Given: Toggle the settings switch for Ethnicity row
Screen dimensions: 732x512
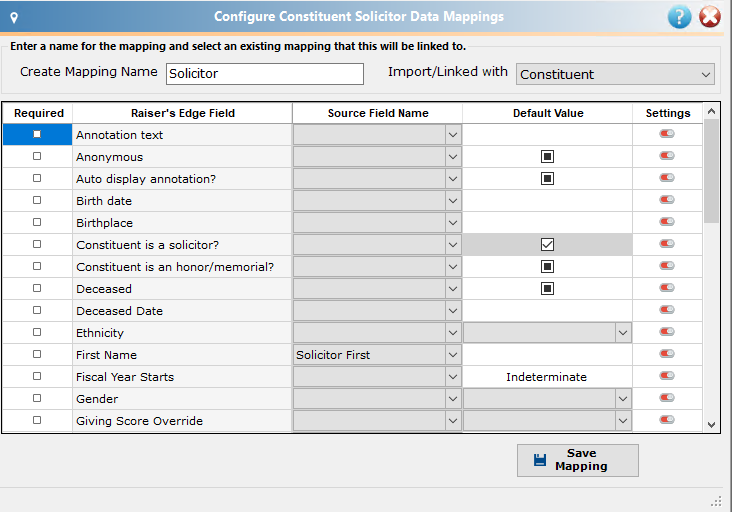Looking at the screenshot, I should 667,332.
